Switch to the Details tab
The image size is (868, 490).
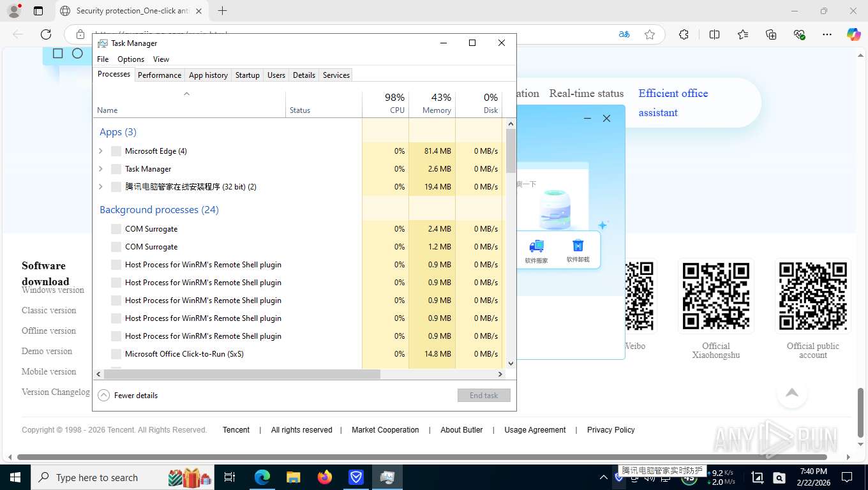coord(304,75)
